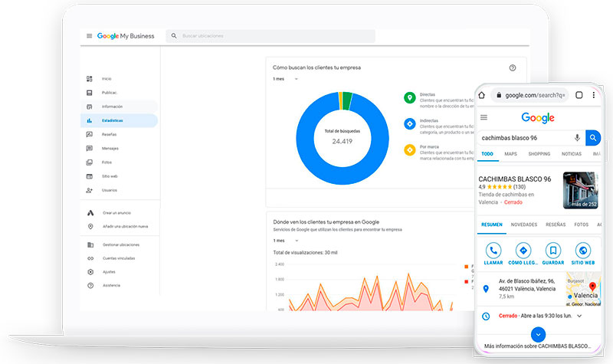Image resolution: width=613 pixels, height=364 pixels.
Task: Expand the 1 mes dropdown under search chart
Action: click(x=286, y=79)
